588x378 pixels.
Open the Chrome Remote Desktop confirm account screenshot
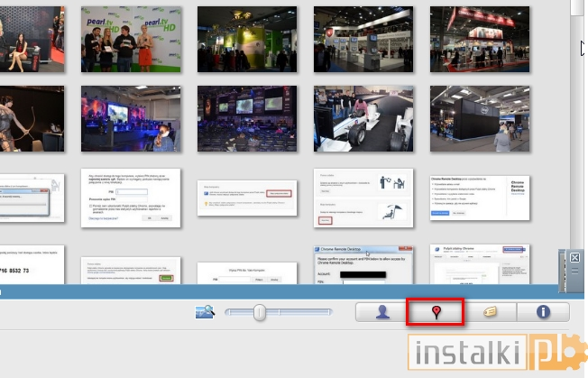[x=363, y=264]
